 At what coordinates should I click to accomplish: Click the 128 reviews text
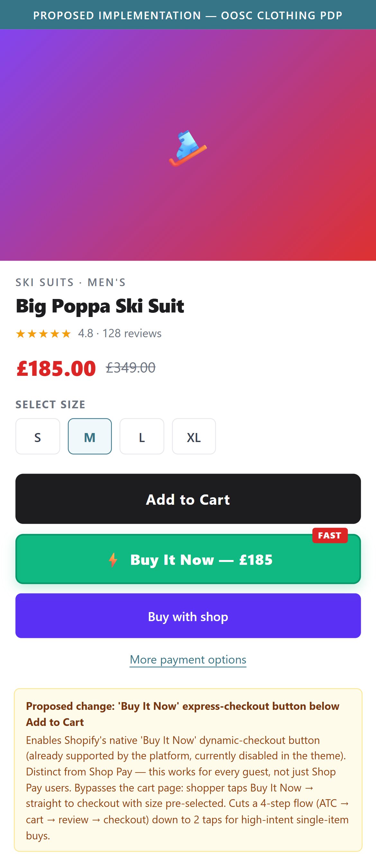click(x=132, y=333)
